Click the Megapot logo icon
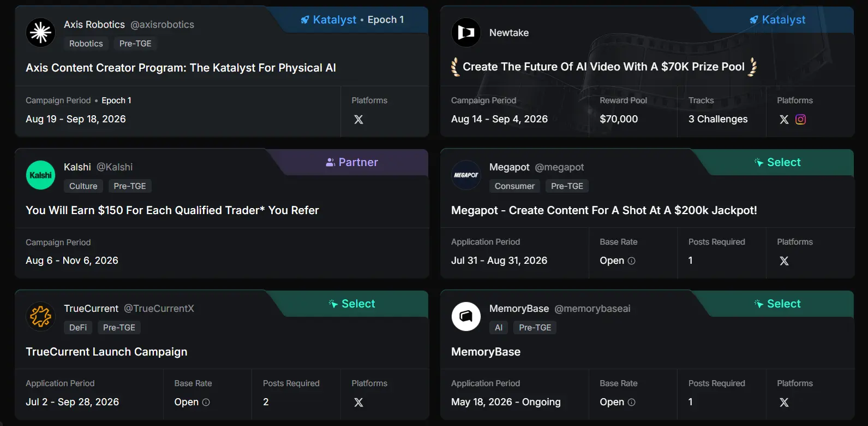The width and height of the screenshot is (868, 426). 466,175
